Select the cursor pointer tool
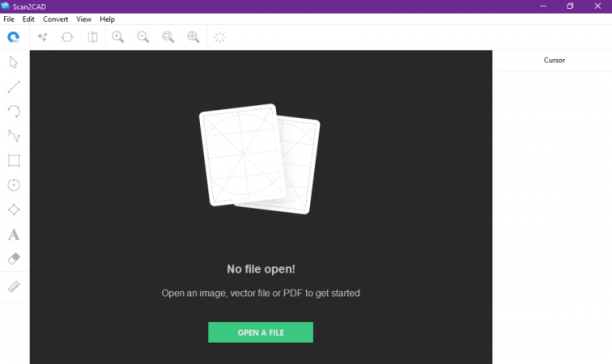 pyautogui.click(x=14, y=62)
